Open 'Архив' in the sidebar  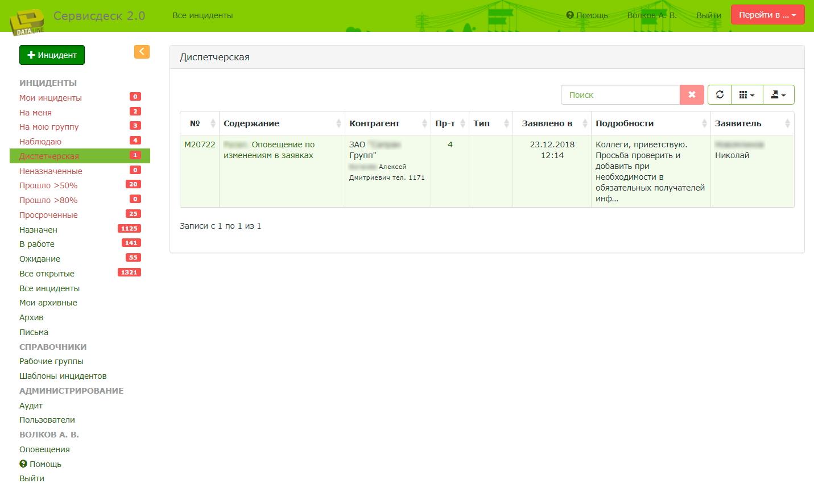pos(31,317)
